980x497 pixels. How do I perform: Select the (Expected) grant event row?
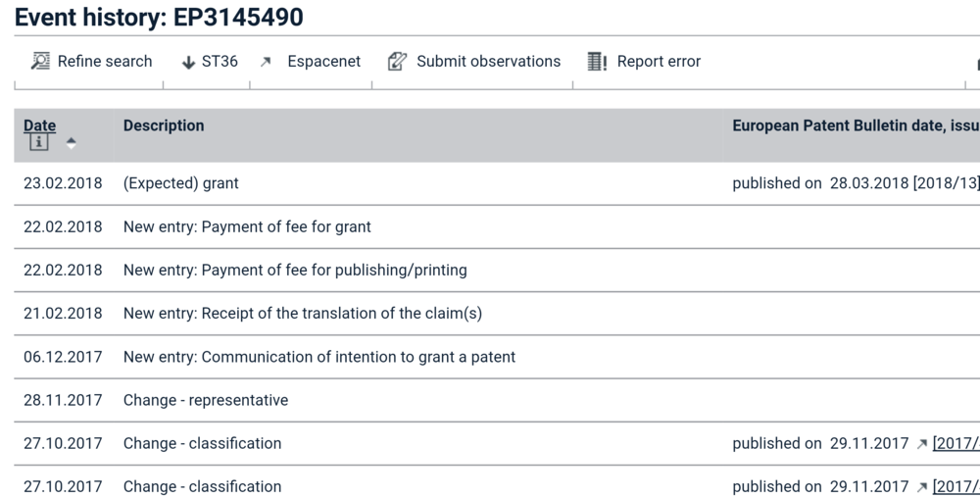pyautogui.click(x=180, y=183)
